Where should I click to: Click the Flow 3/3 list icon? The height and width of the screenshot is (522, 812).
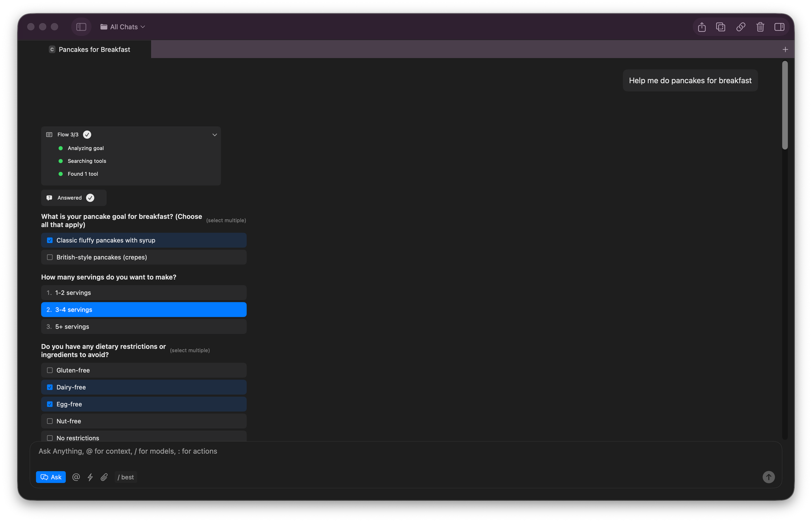tap(49, 135)
